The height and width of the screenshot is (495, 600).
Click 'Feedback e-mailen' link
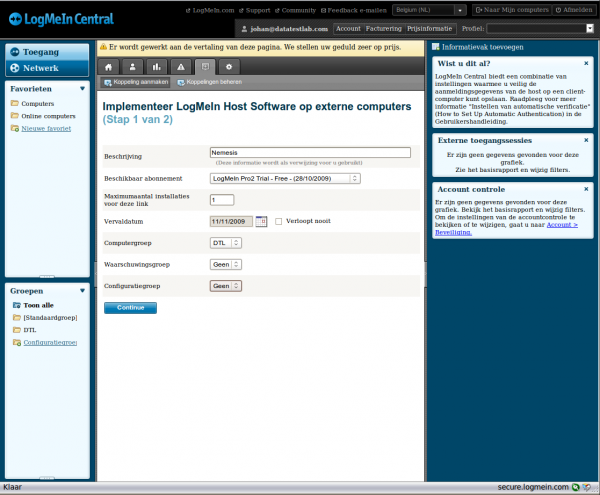click(354, 10)
